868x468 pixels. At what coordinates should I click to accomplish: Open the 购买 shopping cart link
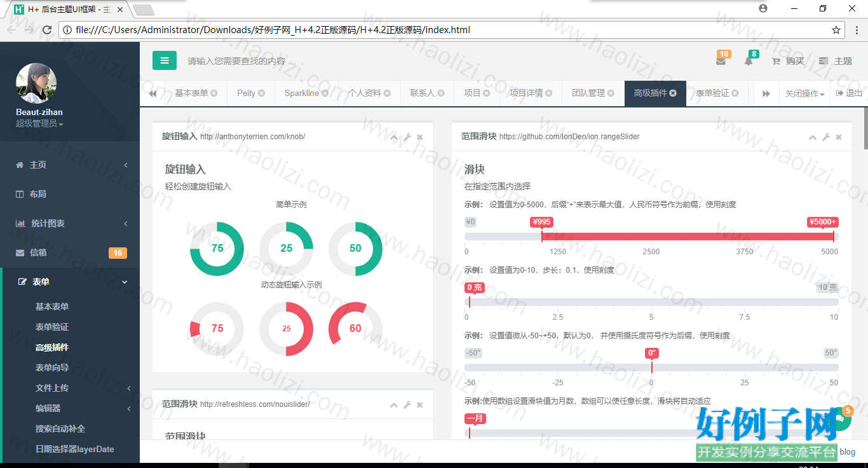pyautogui.click(x=788, y=61)
